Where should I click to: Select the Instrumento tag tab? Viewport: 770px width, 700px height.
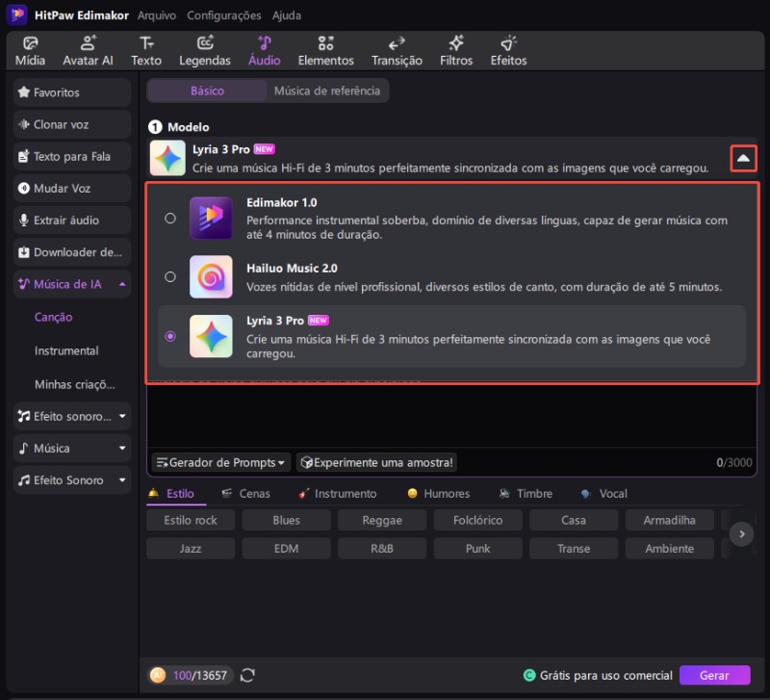pyautogui.click(x=338, y=494)
